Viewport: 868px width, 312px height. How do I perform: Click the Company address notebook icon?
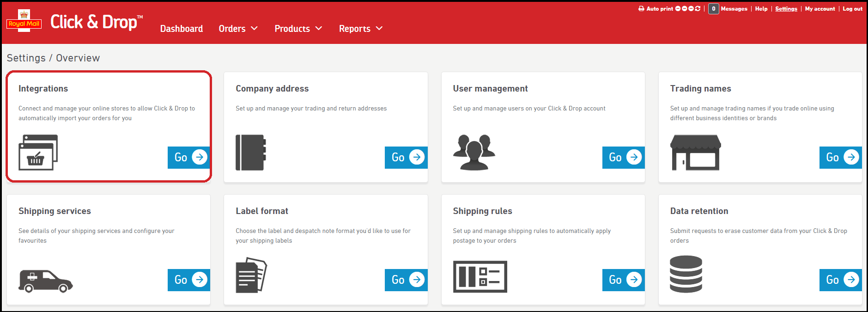pos(251,153)
